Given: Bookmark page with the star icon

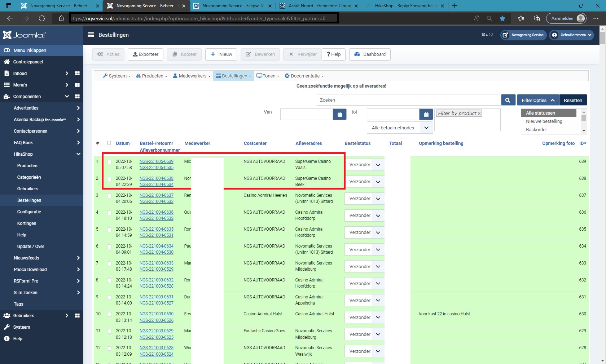Looking at the screenshot, I should 502,18.
